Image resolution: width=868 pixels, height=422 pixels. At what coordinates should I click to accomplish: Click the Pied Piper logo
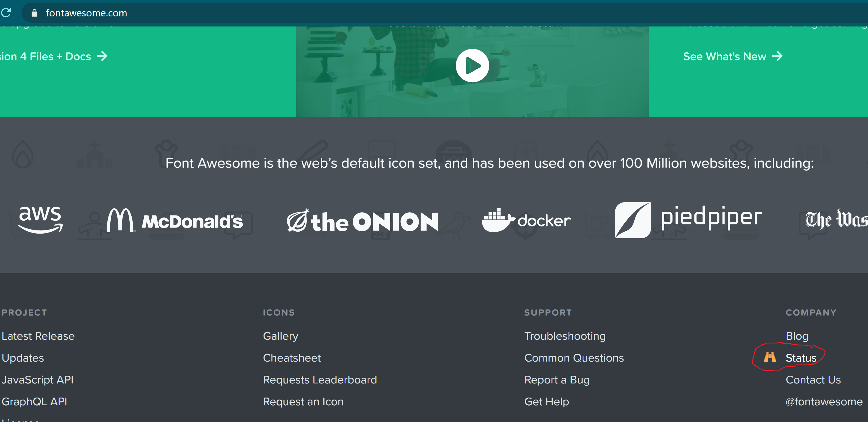coord(688,219)
